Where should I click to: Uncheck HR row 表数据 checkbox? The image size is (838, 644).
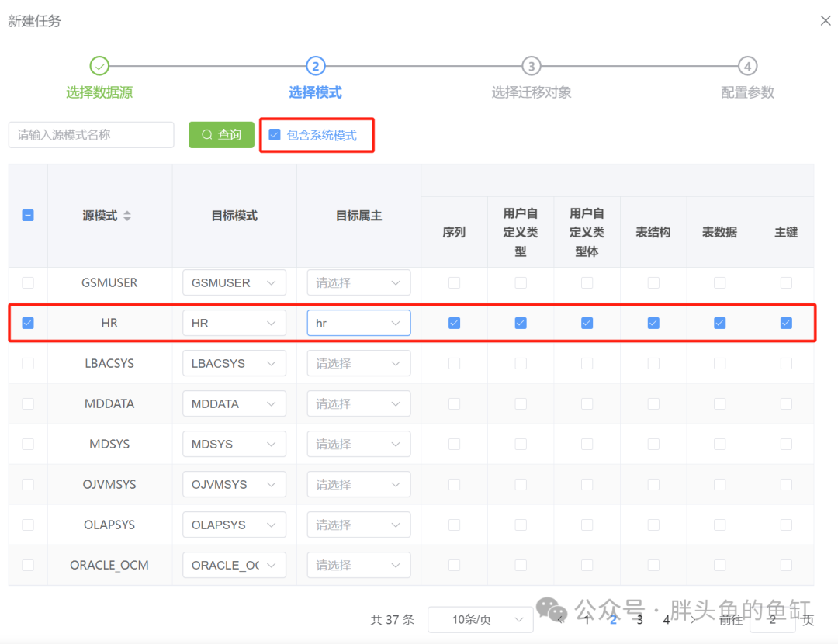[x=719, y=323]
